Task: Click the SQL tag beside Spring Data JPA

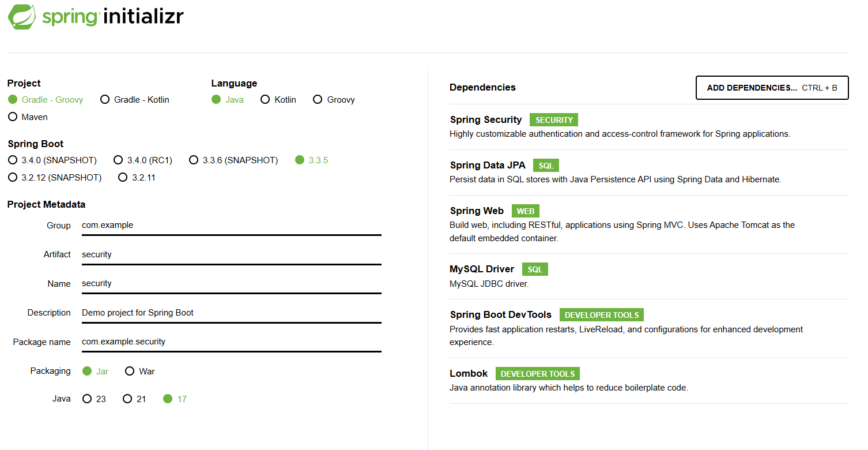Action: 546,166
